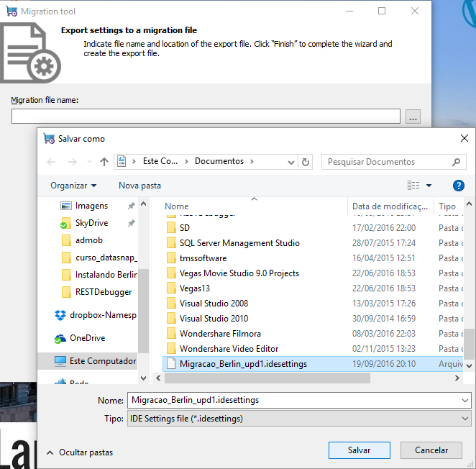The height and width of the screenshot is (469, 476).
Task: Click Nova pasta to create folder
Action: [x=139, y=186]
